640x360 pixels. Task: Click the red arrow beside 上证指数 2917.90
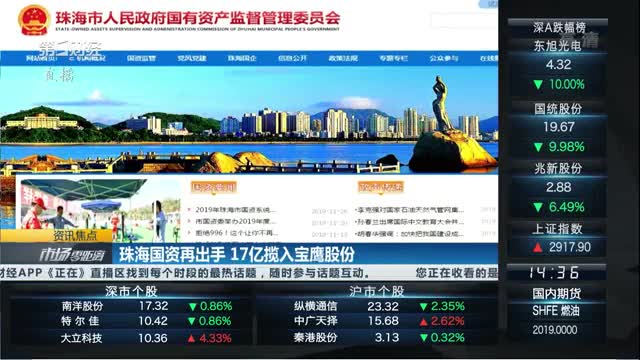coord(538,247)
